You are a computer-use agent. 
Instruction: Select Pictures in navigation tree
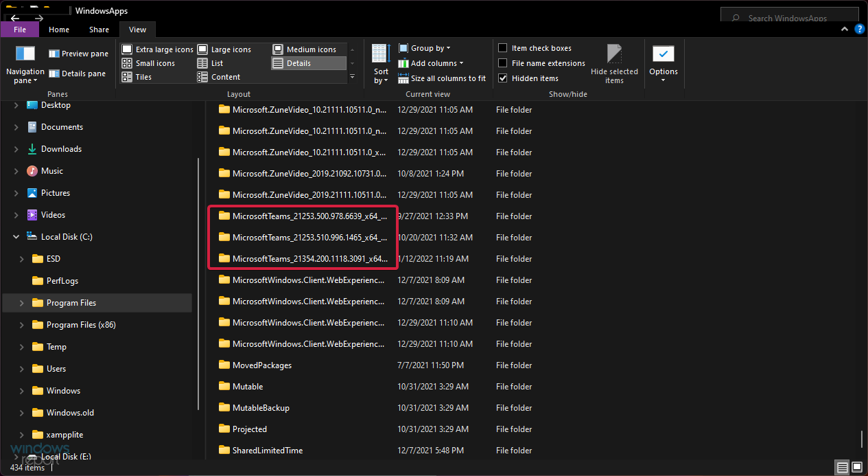55,193
